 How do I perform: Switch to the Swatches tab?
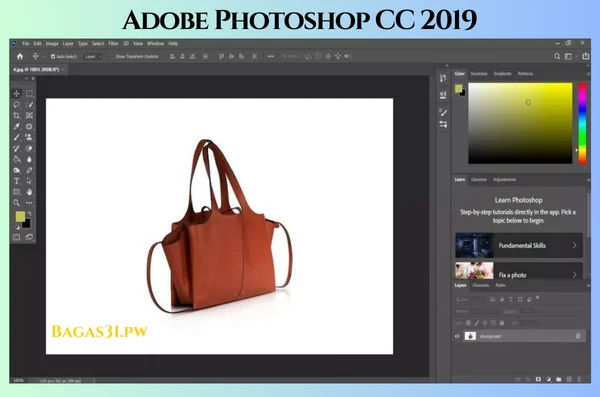pyautogui.click(x=479, y=74)
